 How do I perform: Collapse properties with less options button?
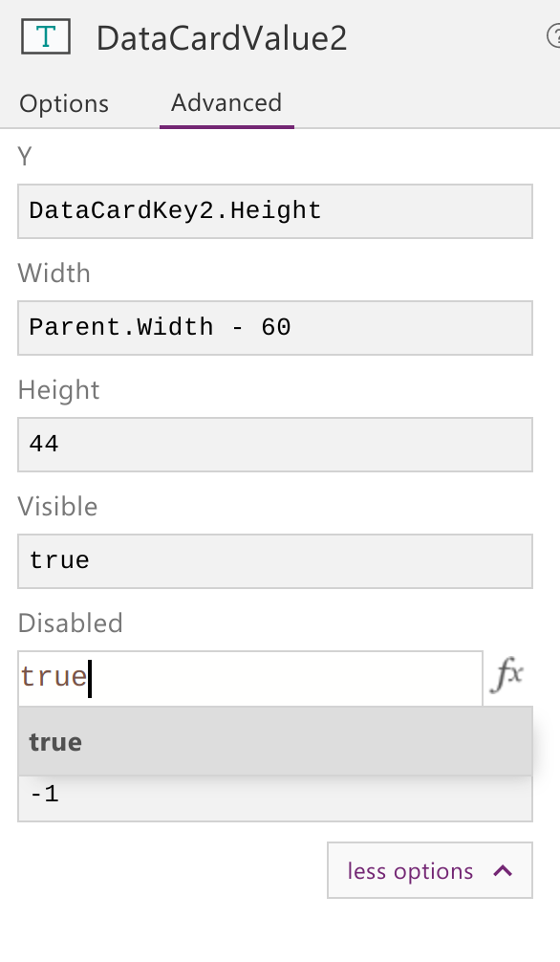click(430, 870)
